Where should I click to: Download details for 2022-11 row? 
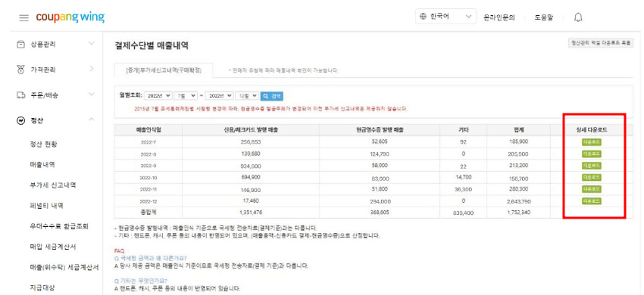592,189
